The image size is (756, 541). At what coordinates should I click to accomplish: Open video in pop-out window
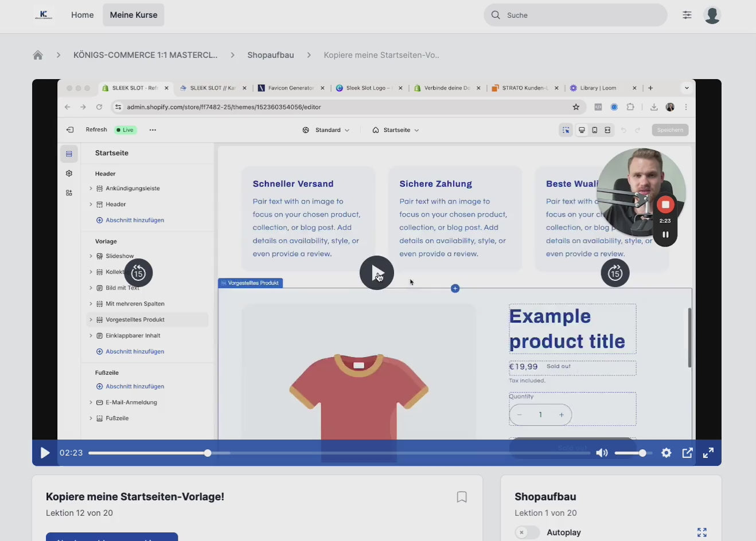tap(687, 453)
